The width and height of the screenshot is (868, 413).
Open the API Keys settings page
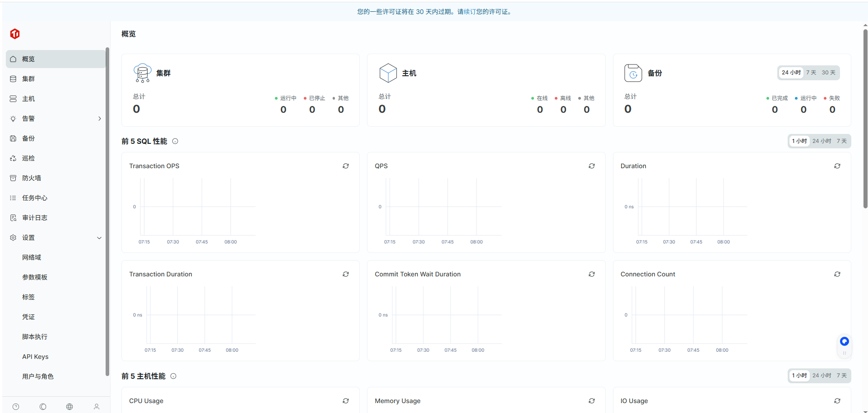[x=35, y=357]
